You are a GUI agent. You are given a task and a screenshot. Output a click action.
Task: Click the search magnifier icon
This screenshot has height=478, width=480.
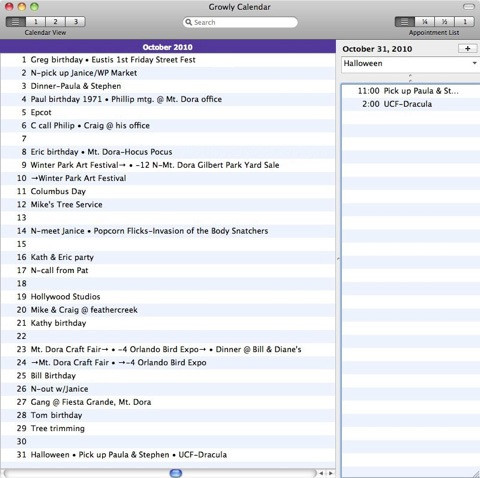tap(189, 22)
